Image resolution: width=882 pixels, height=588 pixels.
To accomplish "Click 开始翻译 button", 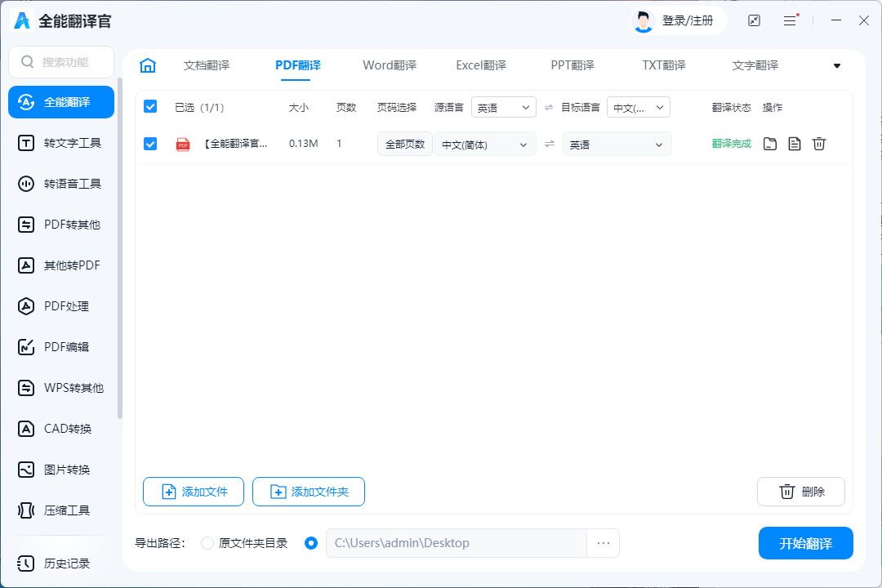I will pyautogui.click(x=805, y=544).
